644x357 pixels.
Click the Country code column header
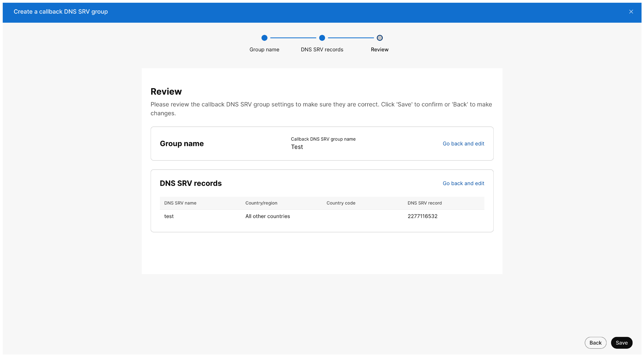click(341, 203)
